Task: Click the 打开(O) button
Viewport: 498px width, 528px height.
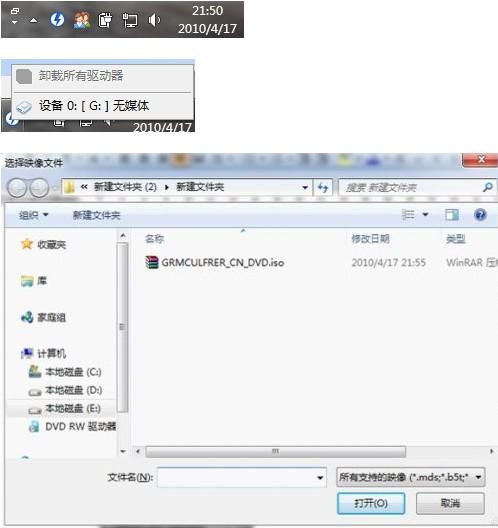Action: pyautogui.click(x=371, y=503)
